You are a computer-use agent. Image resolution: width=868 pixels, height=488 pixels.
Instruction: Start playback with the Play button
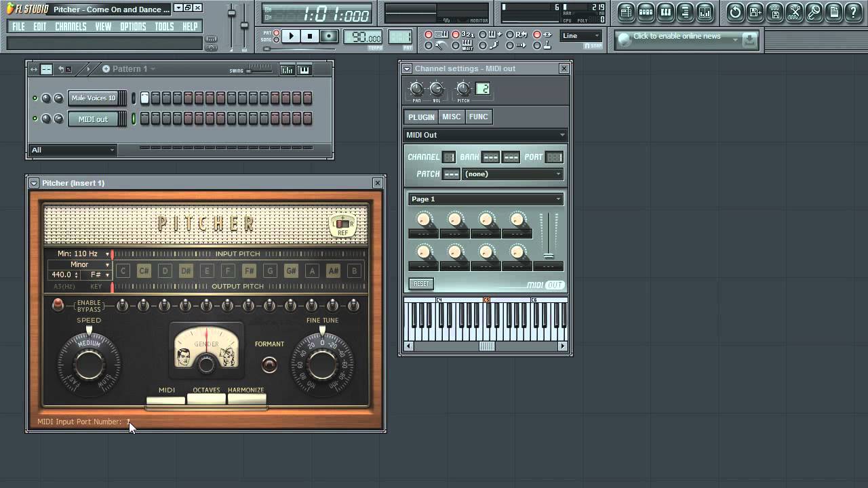[291, 36]
